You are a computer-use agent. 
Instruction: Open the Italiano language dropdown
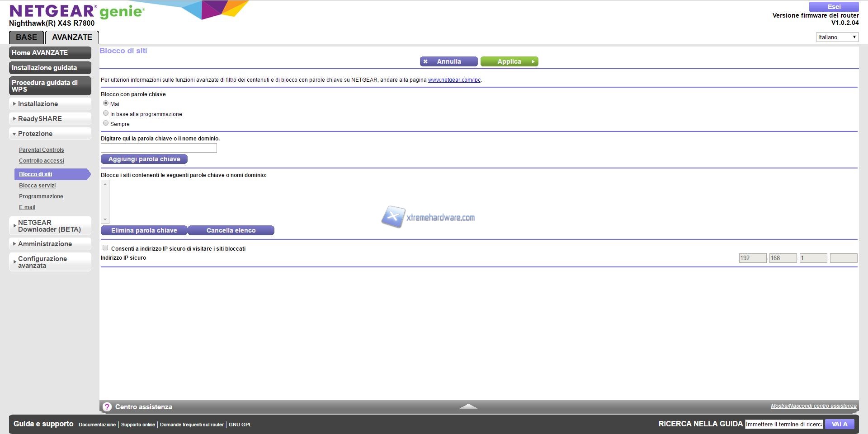(837, 37)
